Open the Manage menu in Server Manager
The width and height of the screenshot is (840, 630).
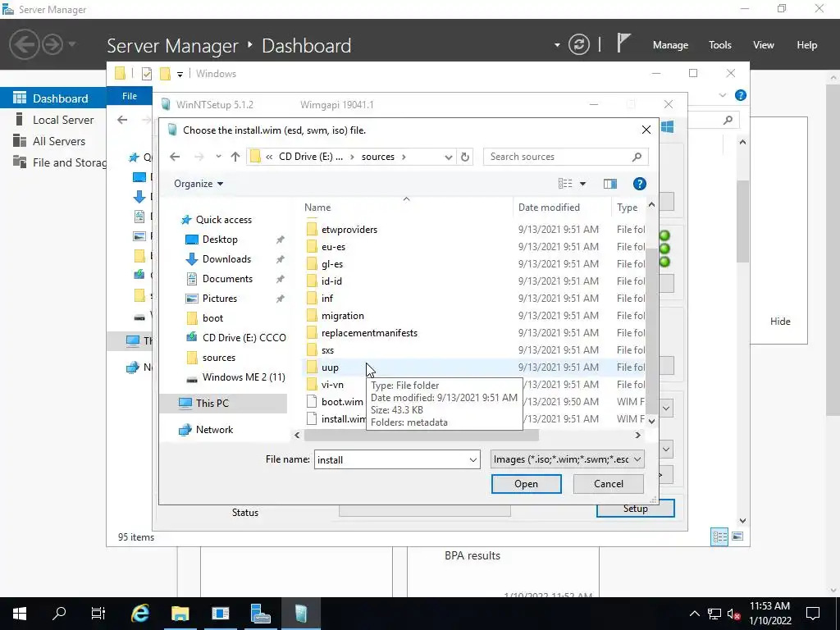tap(670, 45)
